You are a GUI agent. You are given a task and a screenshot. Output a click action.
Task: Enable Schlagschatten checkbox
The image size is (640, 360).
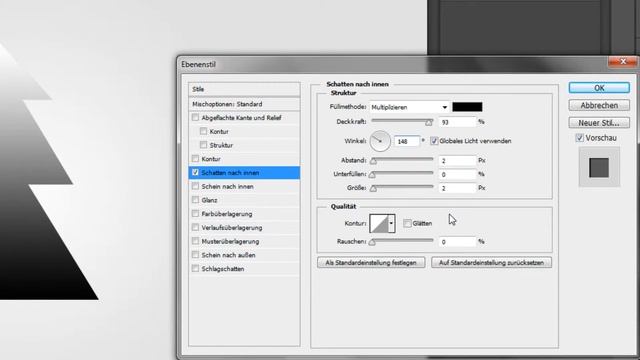[x=195, y=269]
